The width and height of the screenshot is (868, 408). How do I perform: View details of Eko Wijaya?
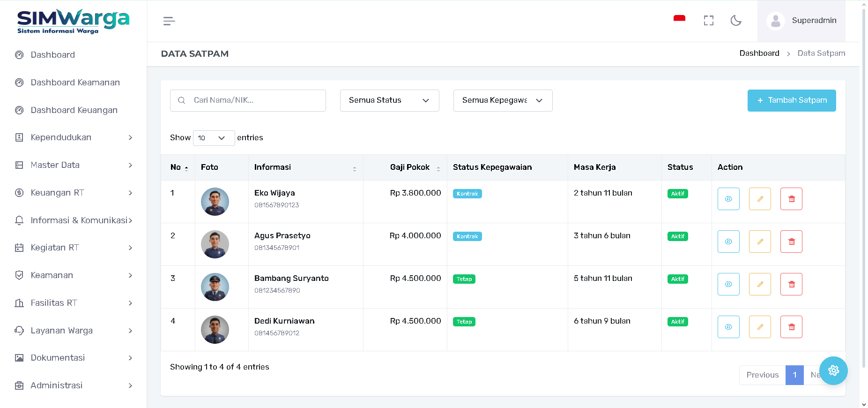click(728, 199)
